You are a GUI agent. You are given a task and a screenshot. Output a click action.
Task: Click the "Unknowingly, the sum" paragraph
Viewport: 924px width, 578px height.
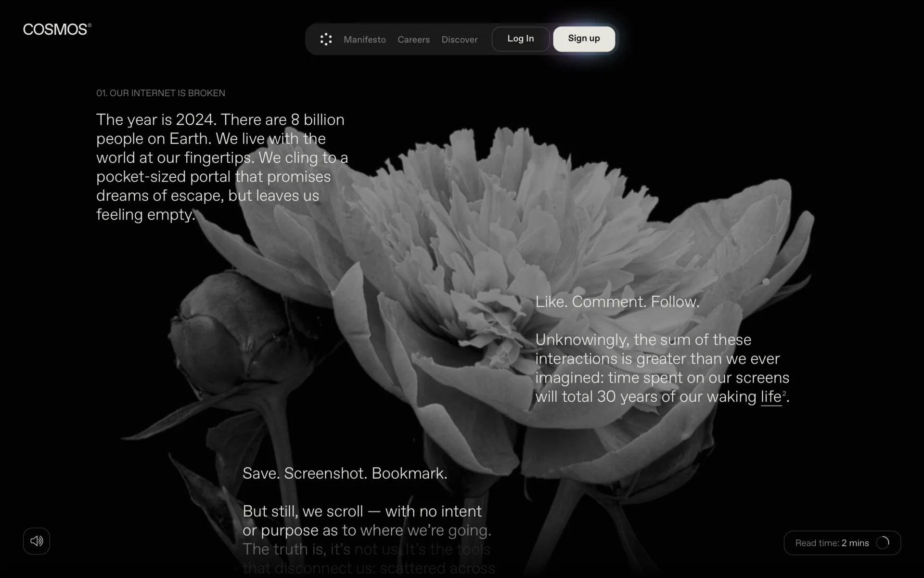(662, 368)
